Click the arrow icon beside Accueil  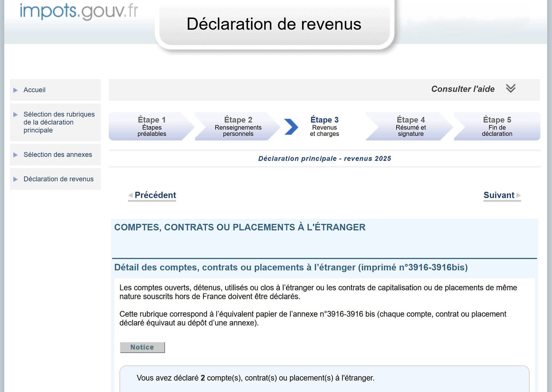pyautogui.click(x=16, y=90)
